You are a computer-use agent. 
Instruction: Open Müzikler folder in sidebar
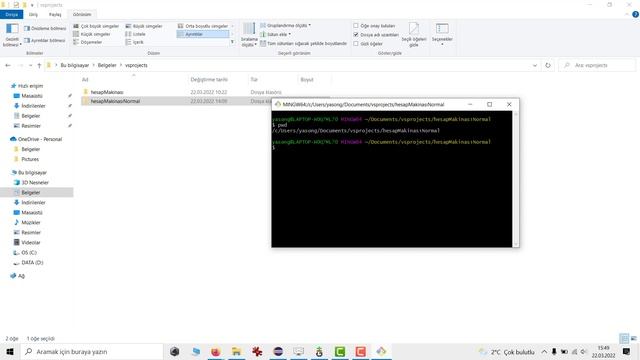31,222
